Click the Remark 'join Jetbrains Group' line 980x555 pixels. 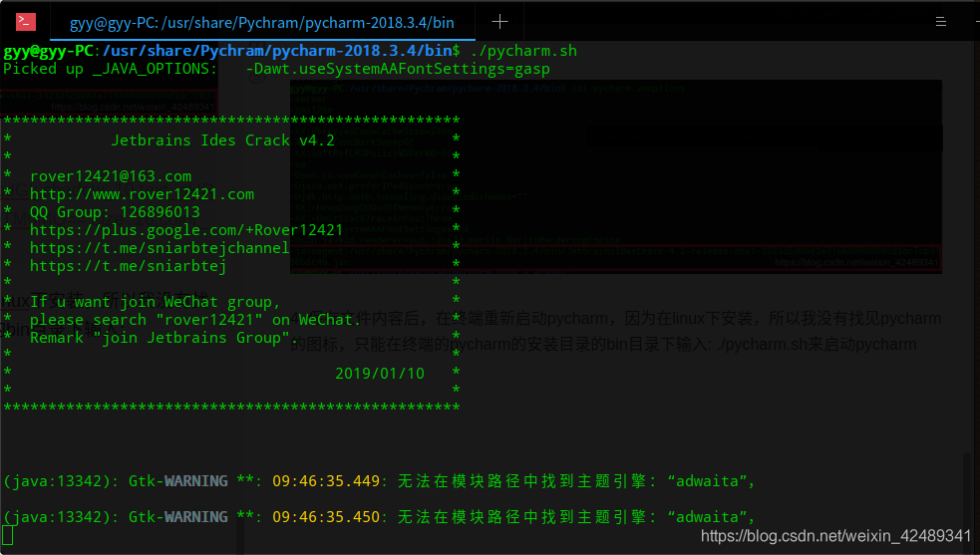[163, 338]
